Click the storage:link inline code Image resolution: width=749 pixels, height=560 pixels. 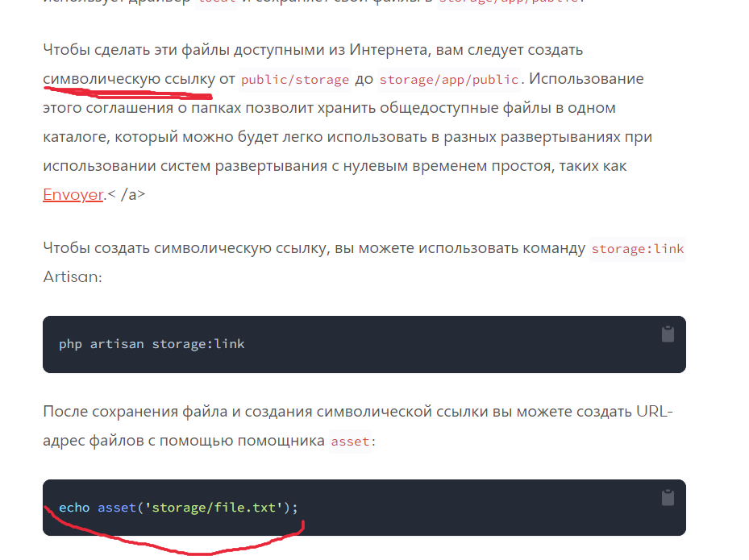pyautogui.click(x=637, y=249)
